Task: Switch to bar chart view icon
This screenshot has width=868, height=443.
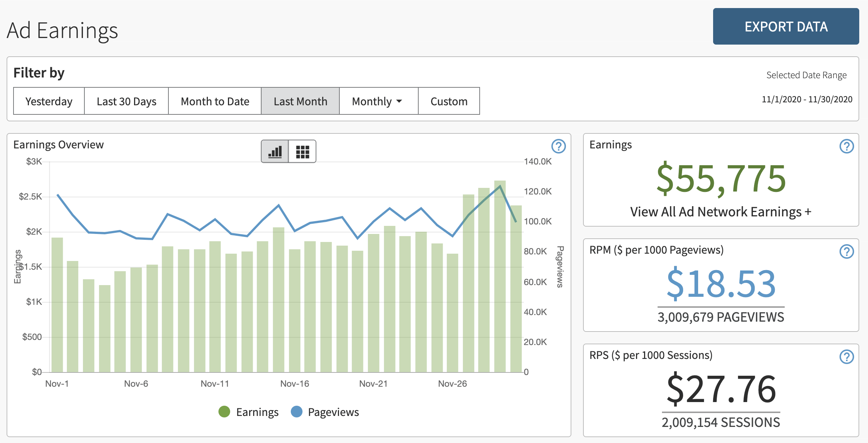Action: [275, 151]
